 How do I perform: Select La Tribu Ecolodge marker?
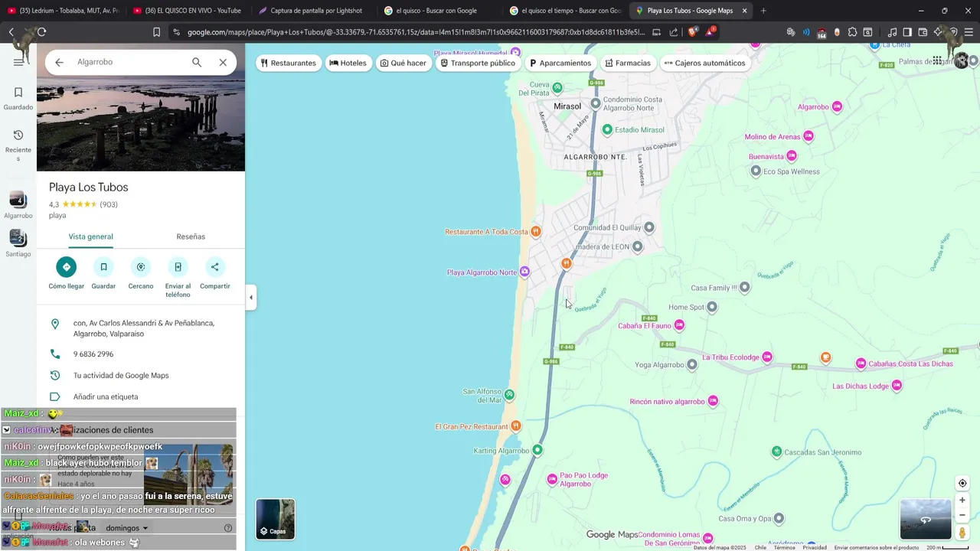click(x=767, y=357)
